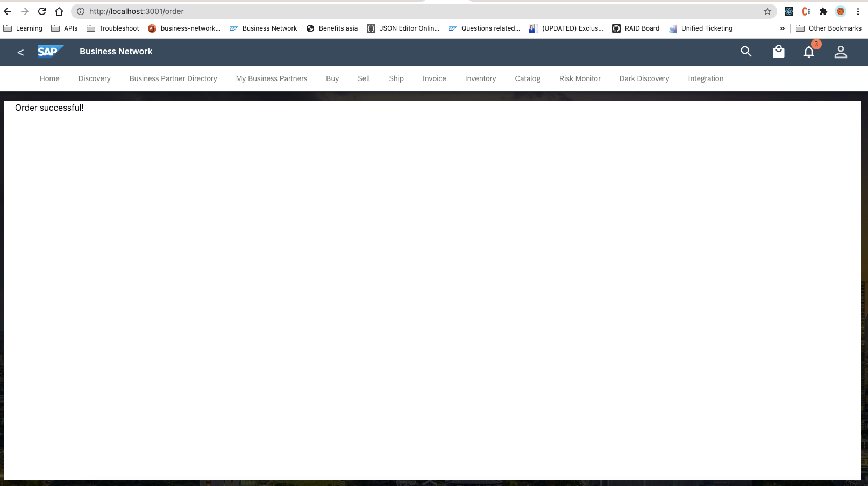Screen dimensions: 868x486
Task: Open search with the magnifier icon
Action: [x=746, y=52]
